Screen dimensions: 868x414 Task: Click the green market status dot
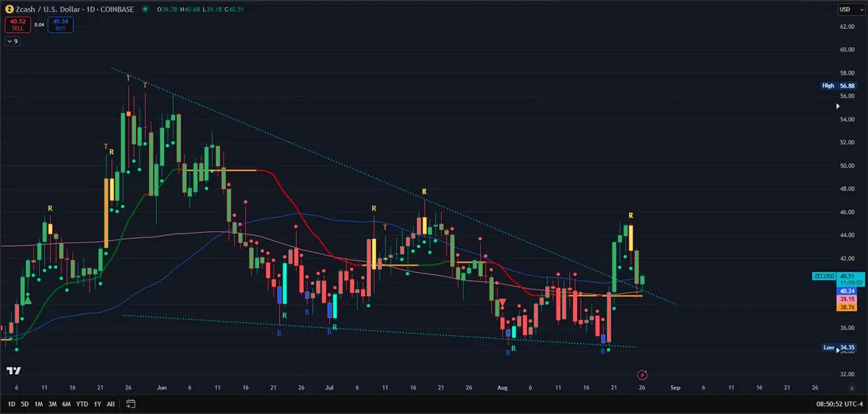(145, 9)
